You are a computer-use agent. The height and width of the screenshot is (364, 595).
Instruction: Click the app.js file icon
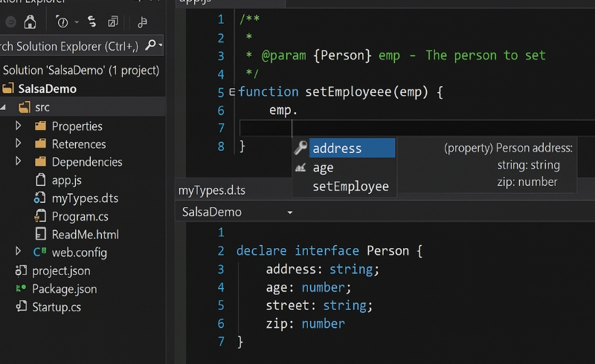tap(40, 180)
